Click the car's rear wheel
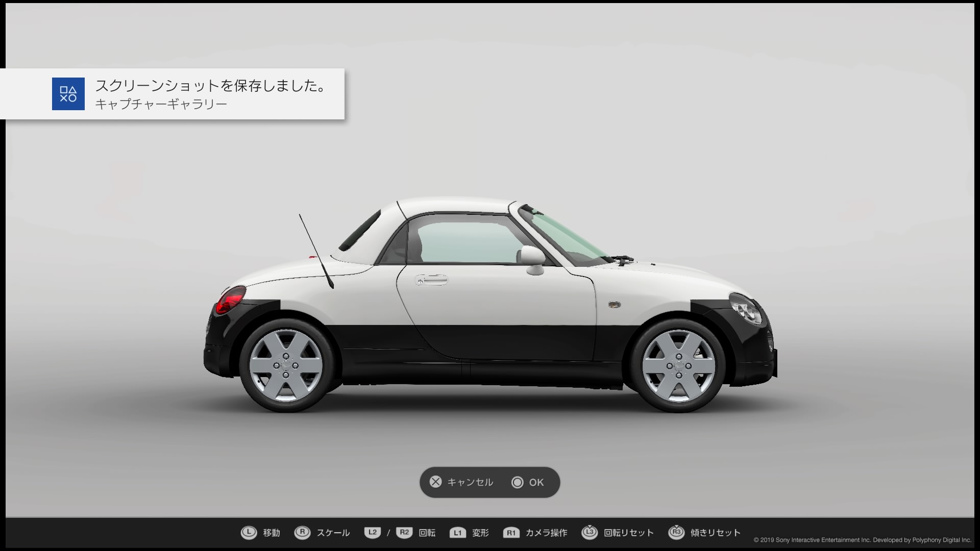 pos(286,366)
